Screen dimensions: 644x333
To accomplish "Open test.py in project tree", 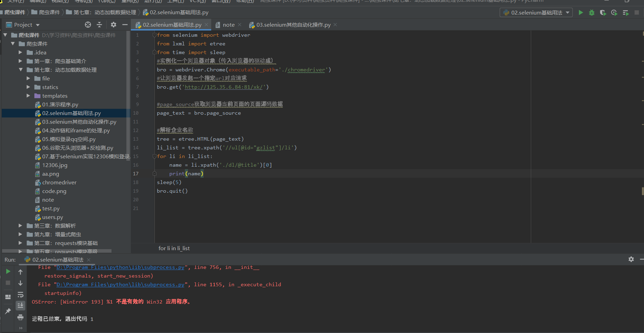I will click(x=51, y=208).
